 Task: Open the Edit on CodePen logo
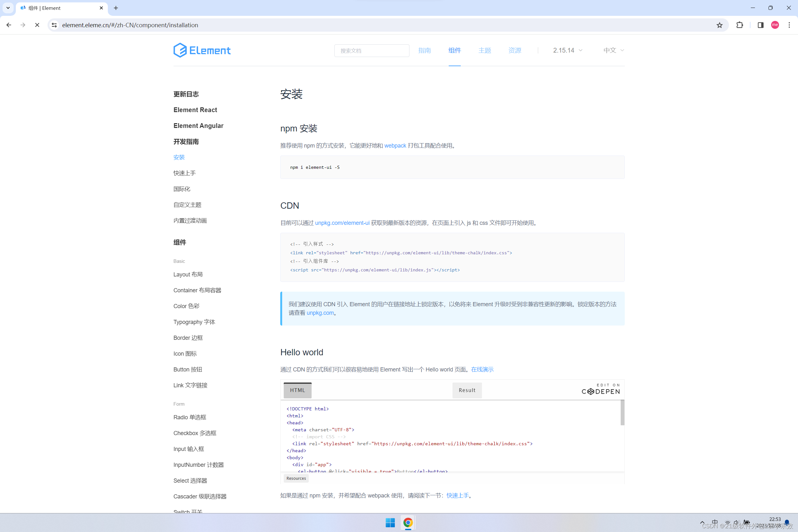[601, 389]
